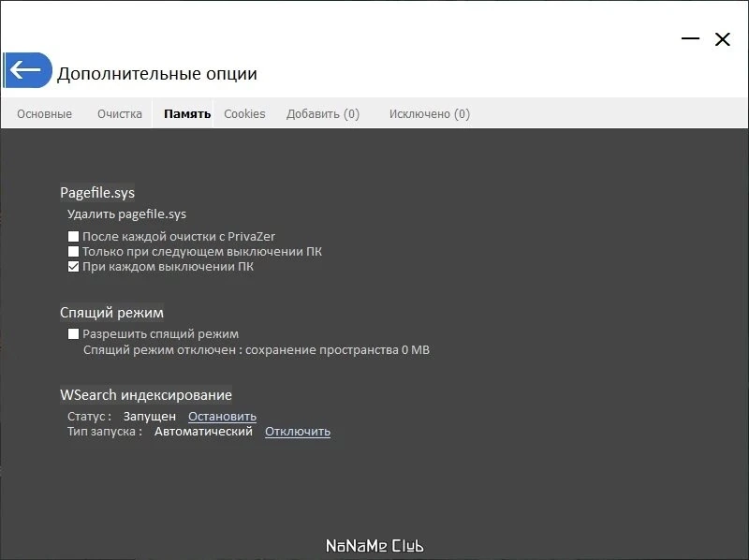Click the Статус label
This screenshot has width=749, height=560.
[89, 416]
